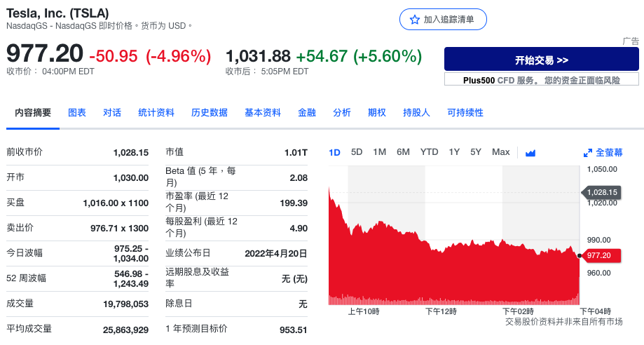The height and width of the screenshot is (345, 644).
Task: Click the chart type area icon
Action: (530, 153)
